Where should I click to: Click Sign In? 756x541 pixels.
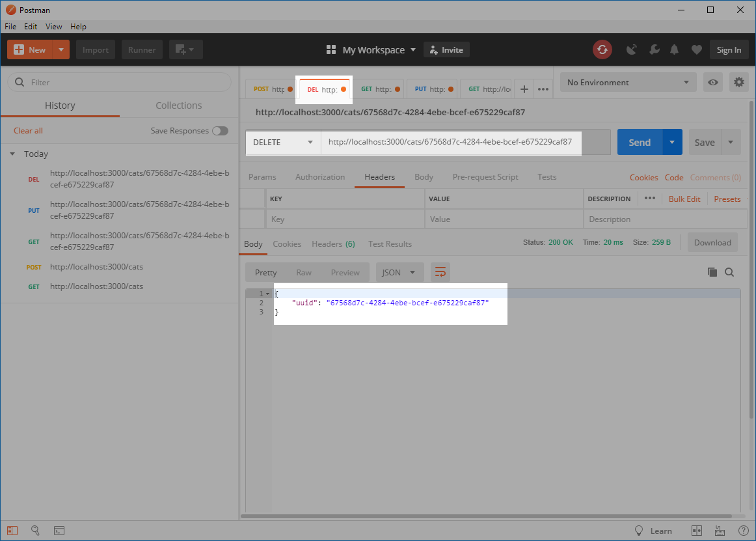[729, 49]
